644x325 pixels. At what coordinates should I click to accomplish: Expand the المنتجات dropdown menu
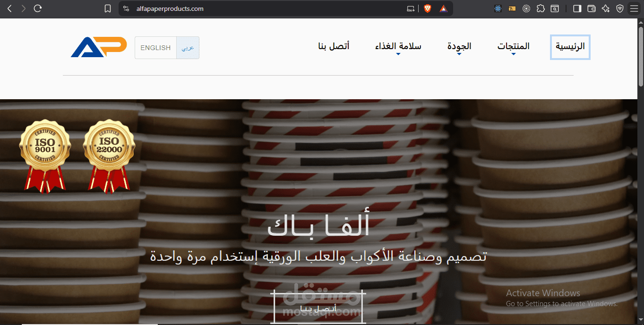pyautogui.click(x=514, y=47)
